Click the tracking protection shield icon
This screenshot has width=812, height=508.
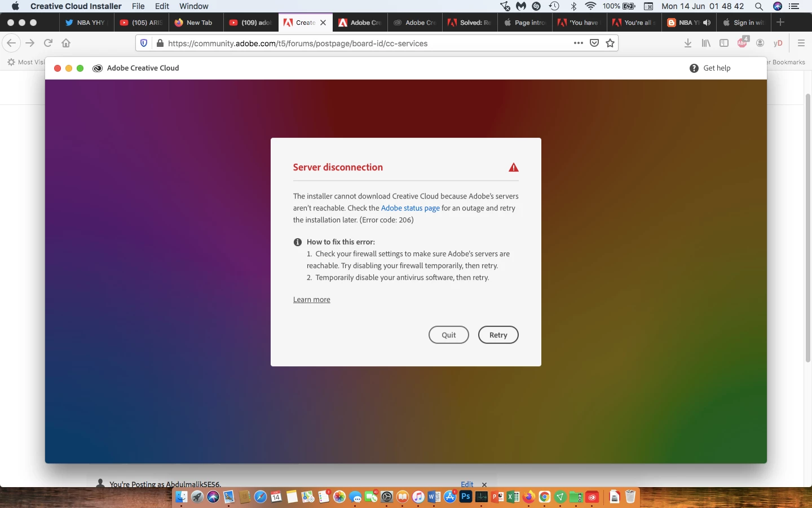(144, 43)
